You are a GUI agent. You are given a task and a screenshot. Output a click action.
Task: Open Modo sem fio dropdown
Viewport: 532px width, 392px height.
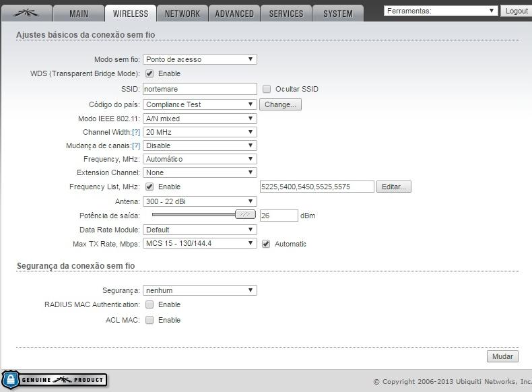(200, 59)
